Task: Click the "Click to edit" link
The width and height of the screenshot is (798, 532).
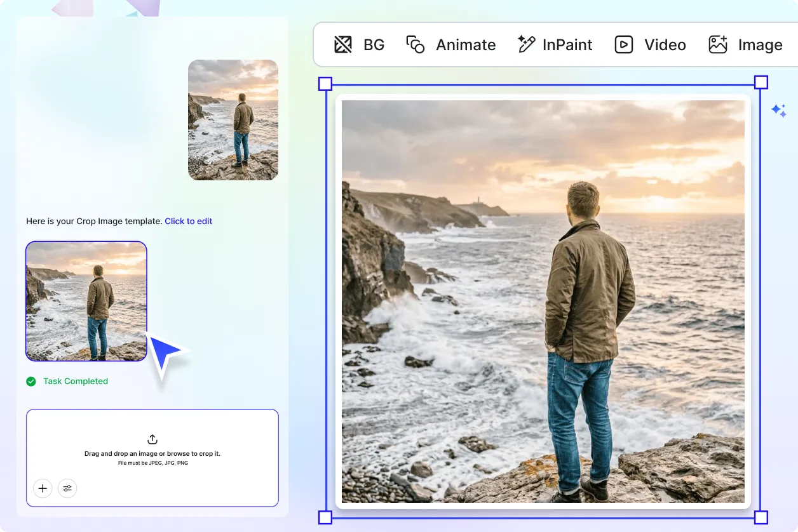Action: (x=189, y=222)
